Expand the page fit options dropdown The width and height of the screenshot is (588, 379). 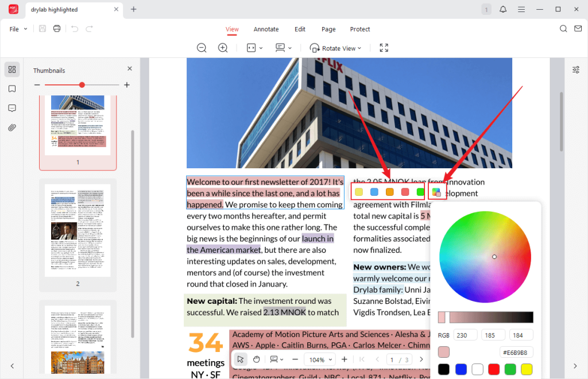[x=254, y=48]
